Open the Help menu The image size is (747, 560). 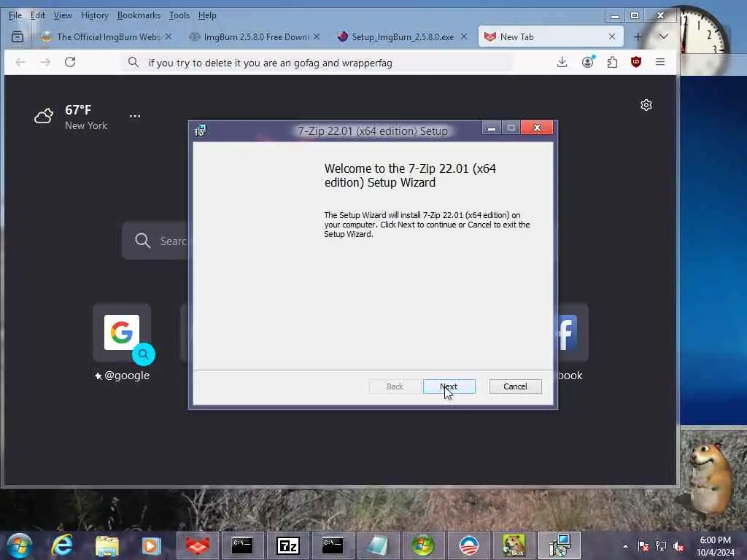(x=207, y=15)
